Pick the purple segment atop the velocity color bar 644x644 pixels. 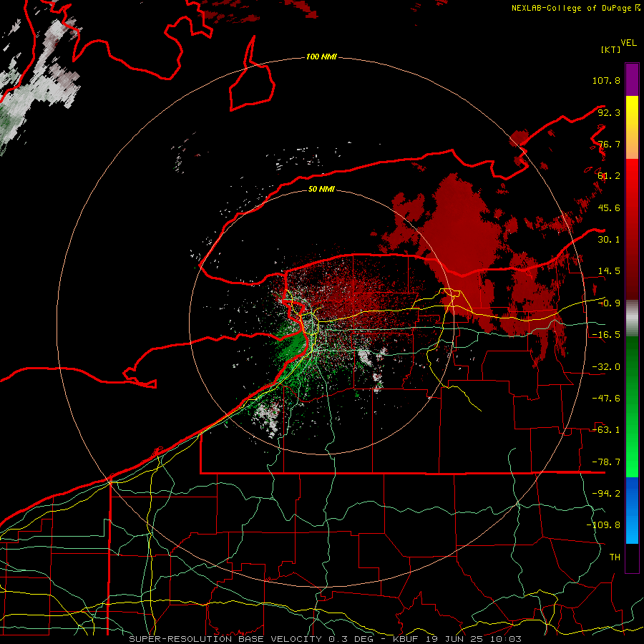[632, 79]
